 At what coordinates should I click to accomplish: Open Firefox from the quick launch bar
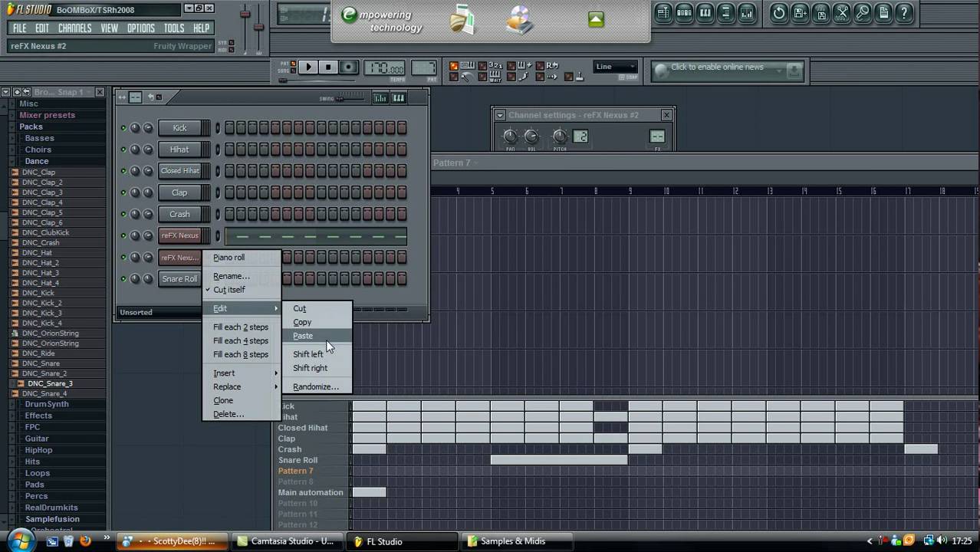point(85,541)
